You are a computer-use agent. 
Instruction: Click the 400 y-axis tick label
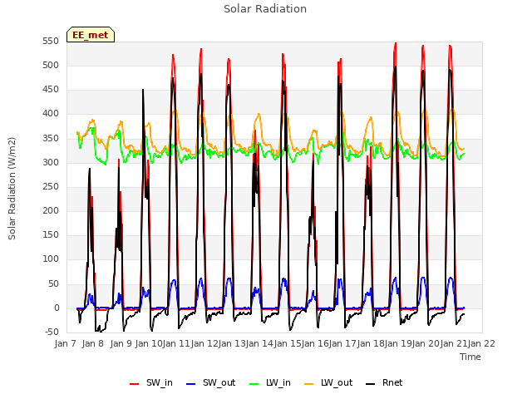tap(51, 114)
